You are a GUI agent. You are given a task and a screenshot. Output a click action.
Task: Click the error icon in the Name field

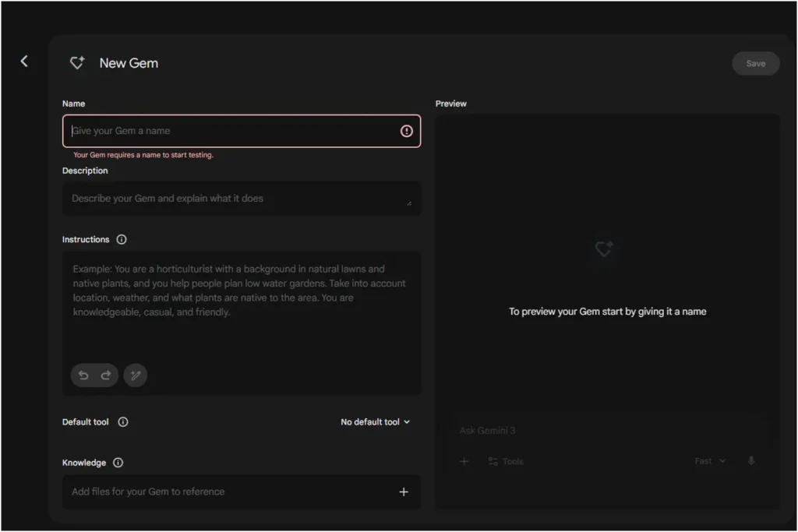406,131
